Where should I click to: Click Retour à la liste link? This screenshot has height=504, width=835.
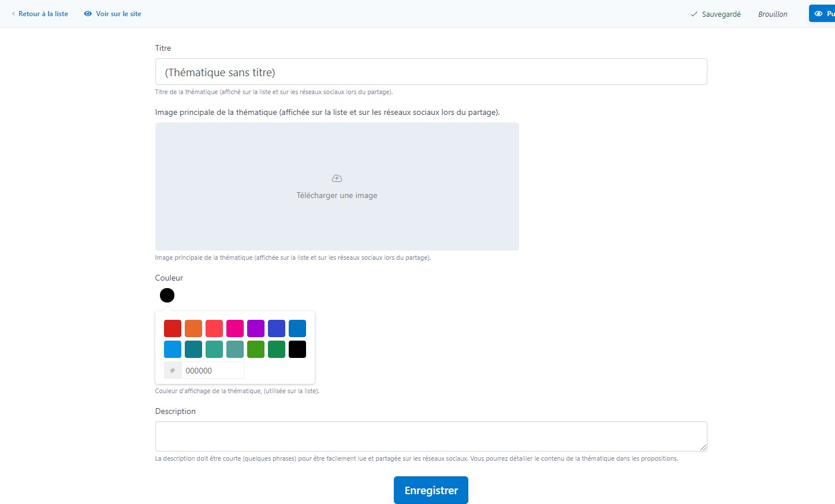pyautogui.click(x=43, y=14)
